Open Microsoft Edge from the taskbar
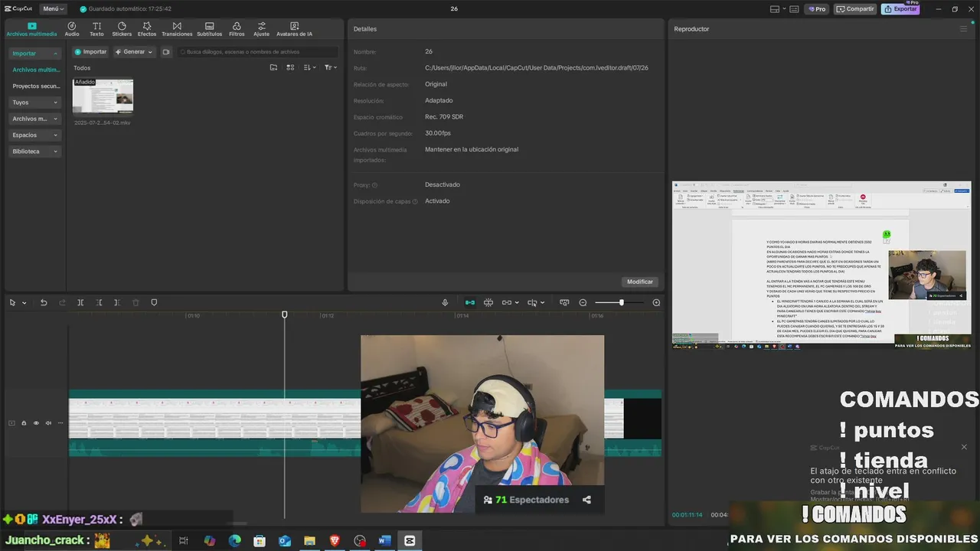This screenshot has width=980, height=551. pos(234,541)
